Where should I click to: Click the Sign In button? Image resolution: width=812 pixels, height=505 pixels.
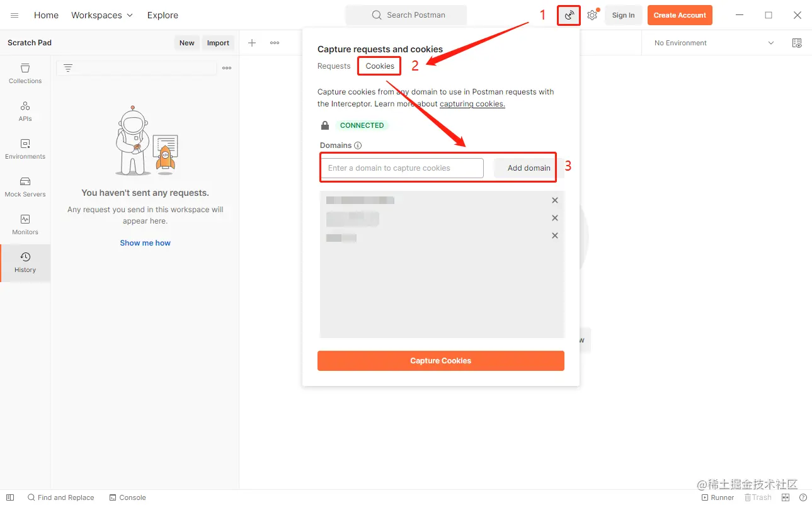[x=623, y=15]
